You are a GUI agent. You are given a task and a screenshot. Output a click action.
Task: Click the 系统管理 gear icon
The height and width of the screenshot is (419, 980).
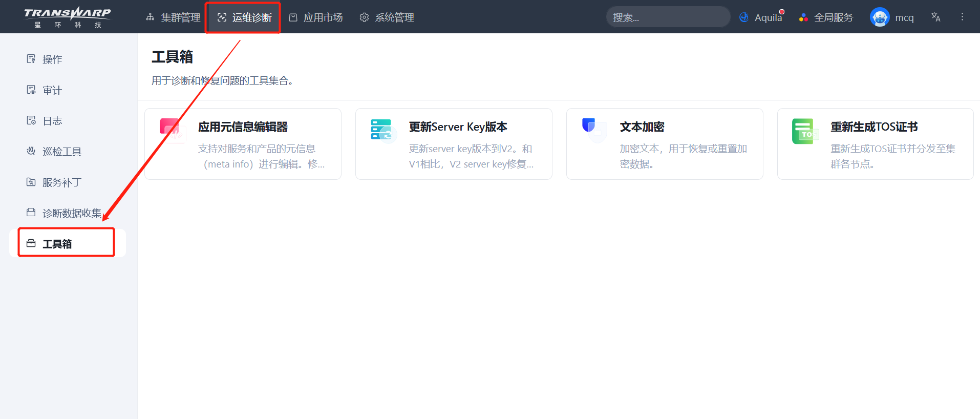pos(364,17)
